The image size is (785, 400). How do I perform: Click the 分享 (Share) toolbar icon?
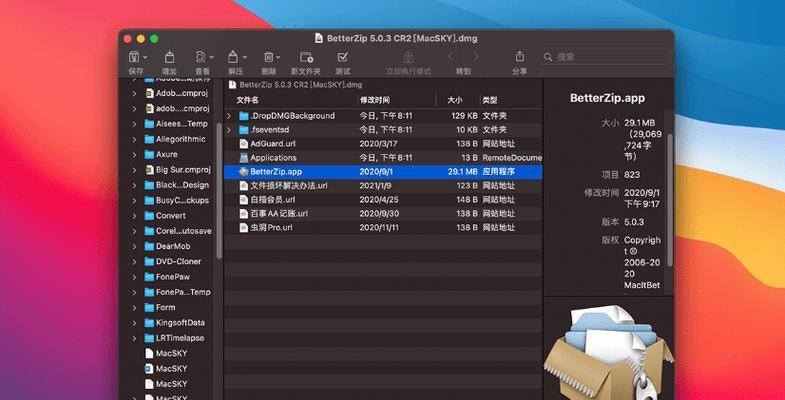[x=520, y=56]
